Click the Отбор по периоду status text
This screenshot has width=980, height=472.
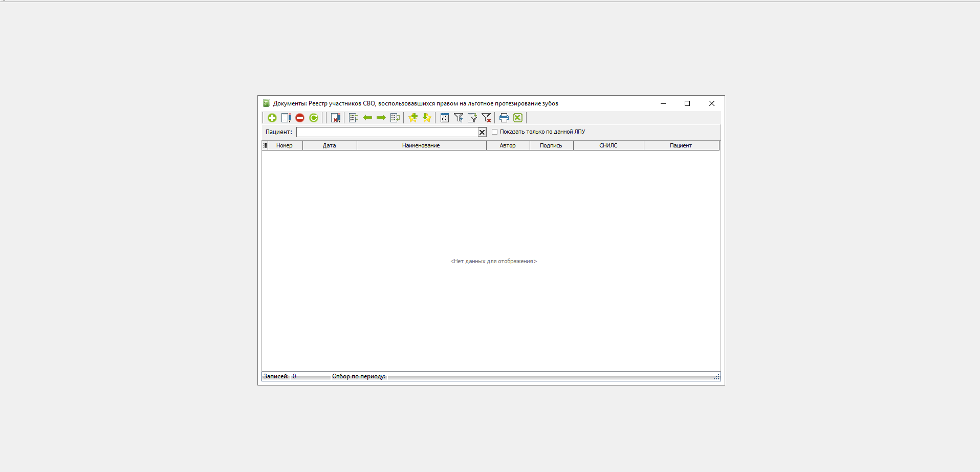click(359, 376)
